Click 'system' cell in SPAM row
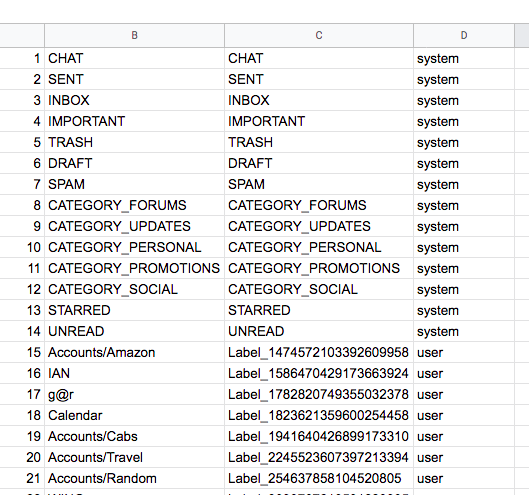 point(464,184)
